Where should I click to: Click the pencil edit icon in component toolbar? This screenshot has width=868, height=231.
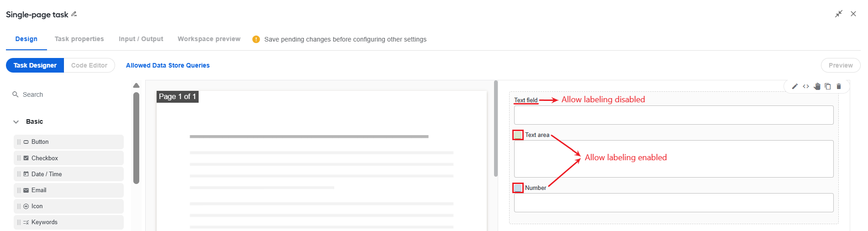(795, 86)
